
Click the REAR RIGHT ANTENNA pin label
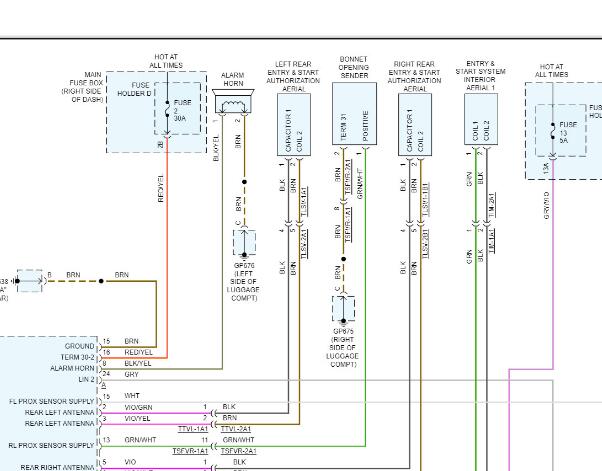pos(57,467)
